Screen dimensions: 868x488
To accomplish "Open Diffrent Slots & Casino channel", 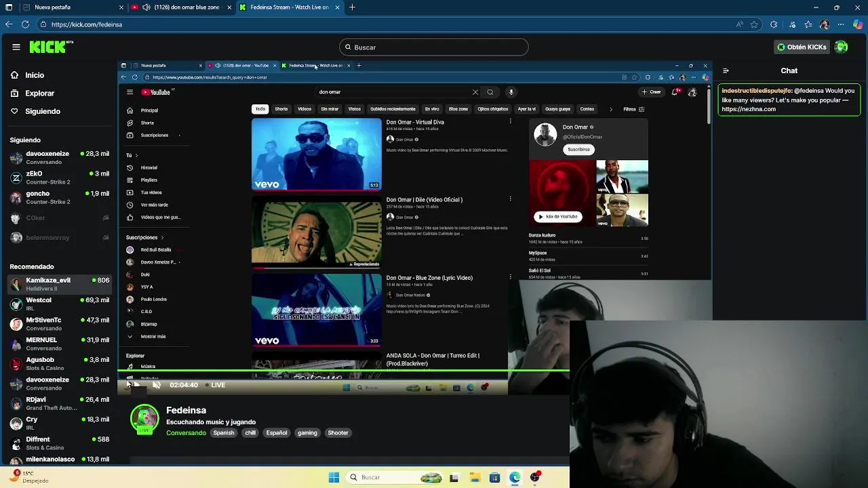I will point(59,443).
